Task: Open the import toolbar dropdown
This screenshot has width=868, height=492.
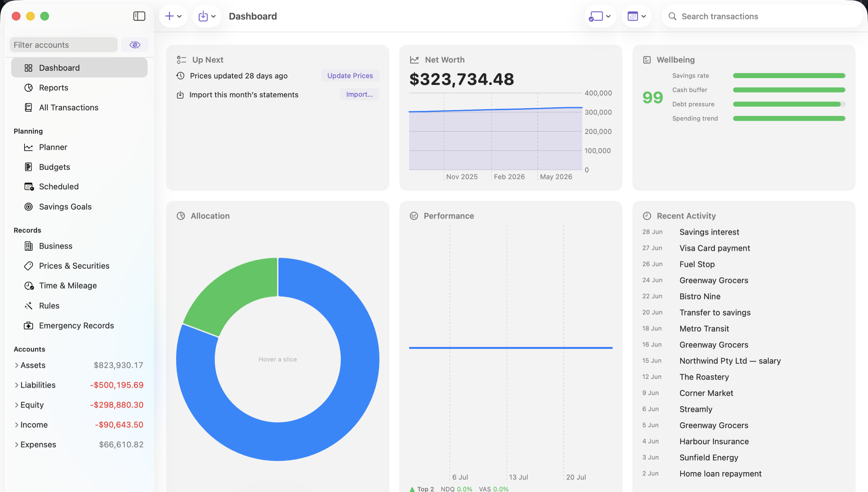Action: coord(207,16)
